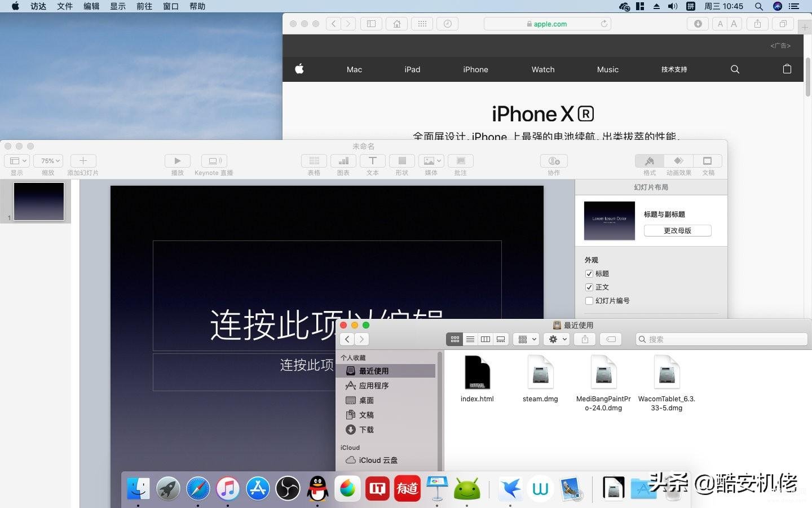Open Safari top sites grid
Screen dimensions: 812x508
422,24
